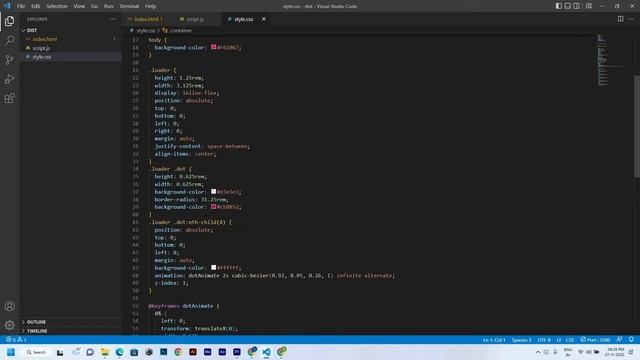Open #e3e3e3 color swatch on line 37
This screenshot has height=360, width=640.
click(213, 191)
